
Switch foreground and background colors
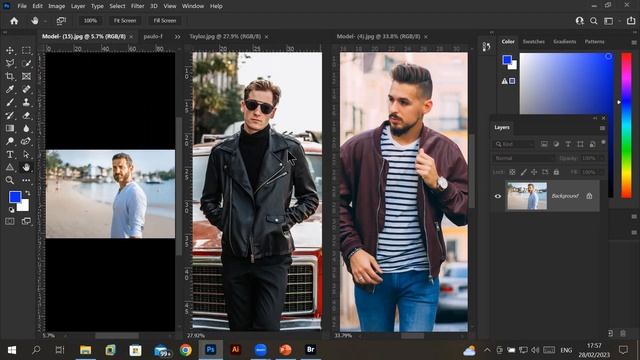click(27, 193)
